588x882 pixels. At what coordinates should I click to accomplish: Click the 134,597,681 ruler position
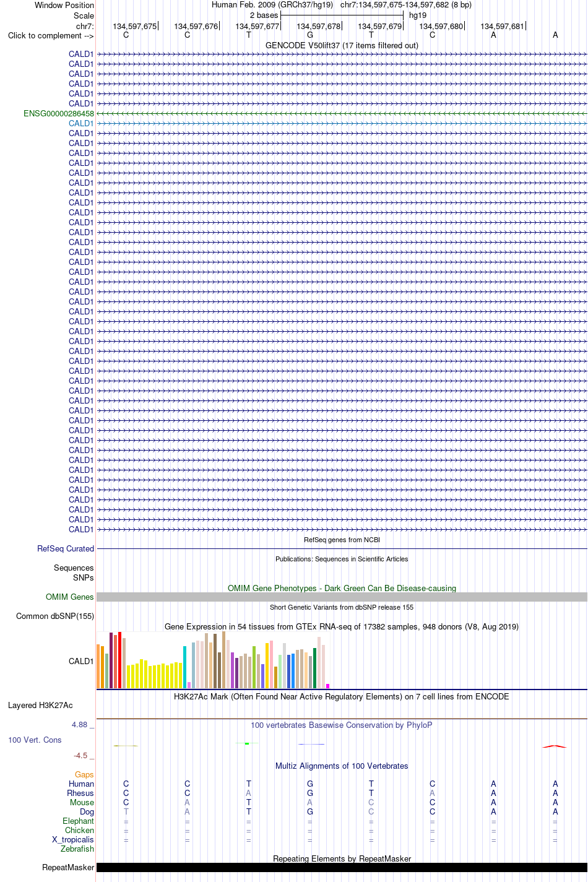[x=502, y=26]
